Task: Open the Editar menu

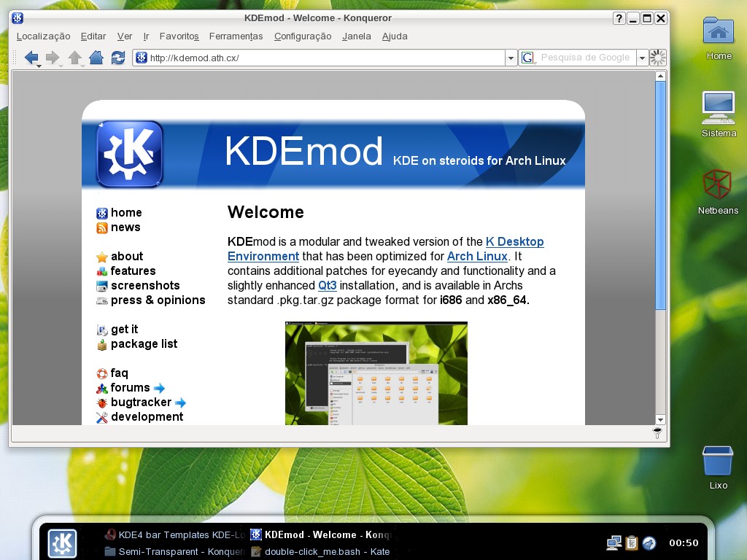Action: pos(93,36)
